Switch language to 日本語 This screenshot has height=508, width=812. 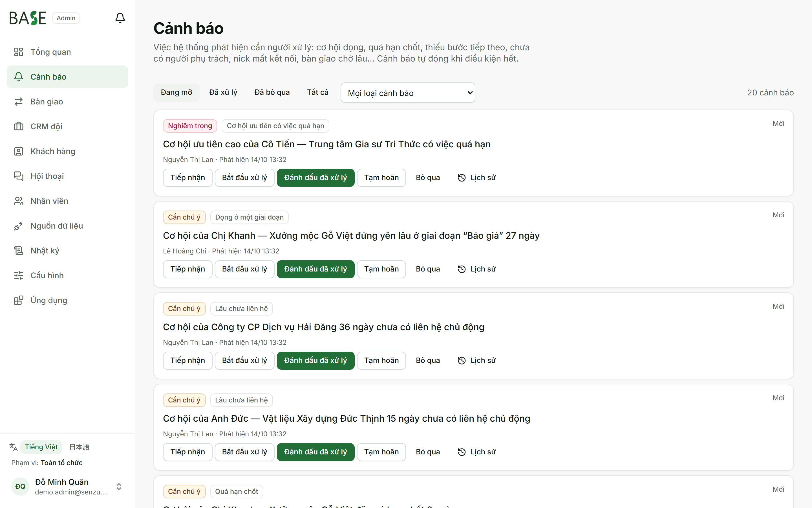79,447
